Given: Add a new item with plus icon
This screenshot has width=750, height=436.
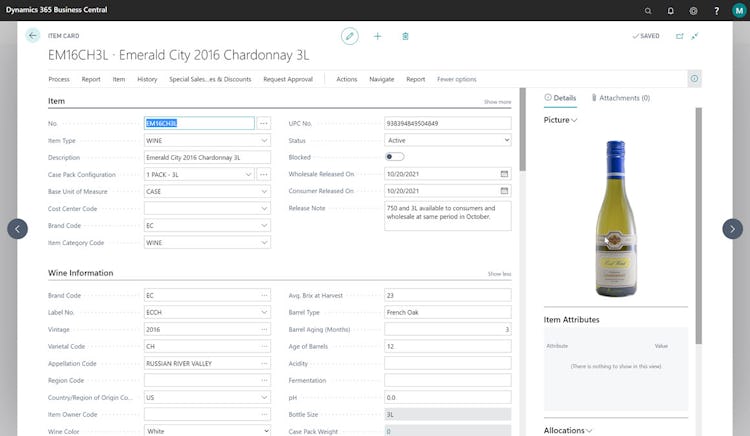Looking at the screenshot, I should (377, 36).
